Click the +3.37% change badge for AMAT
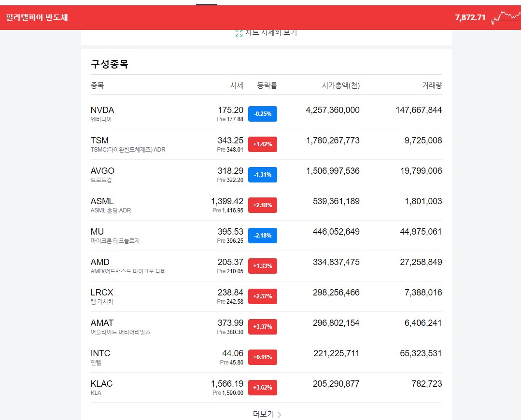 coord(263,327)
